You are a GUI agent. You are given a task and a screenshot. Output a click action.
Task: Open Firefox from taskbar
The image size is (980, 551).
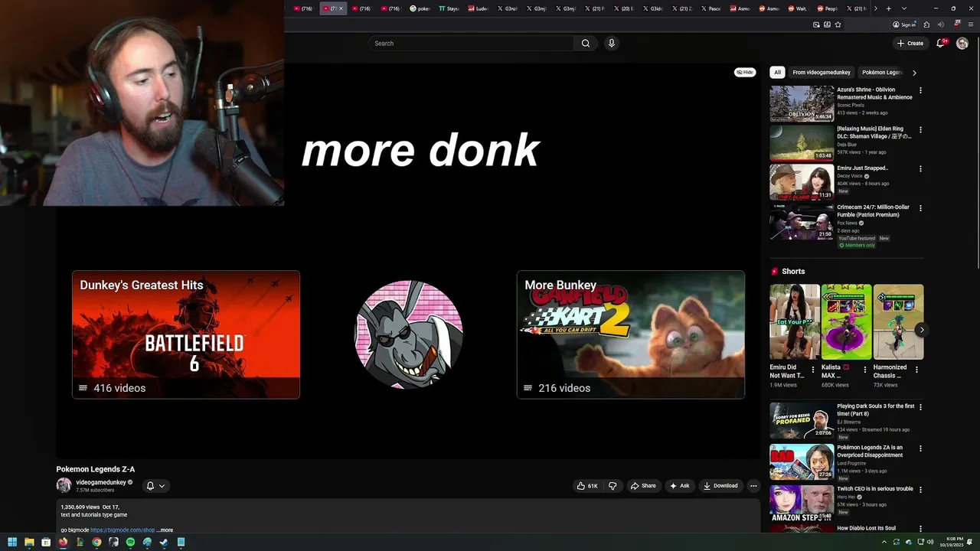[63, 542]
